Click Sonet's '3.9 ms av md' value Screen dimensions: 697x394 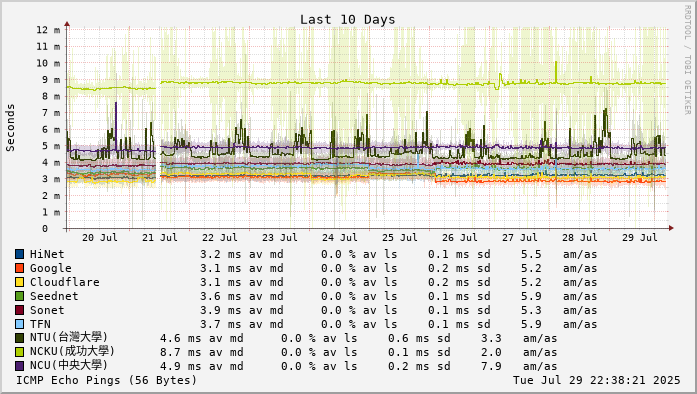tap(241, 310)
